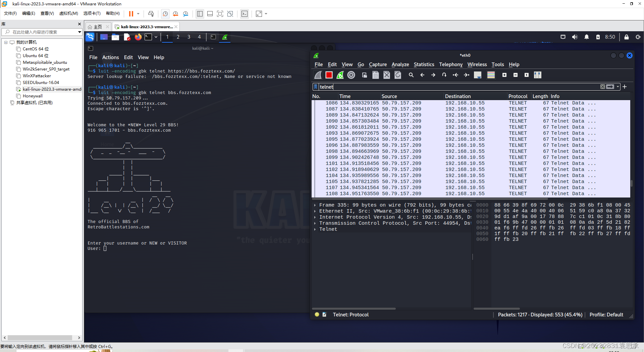Click the Find packet magnifier icon
Viewport: 644px width, 352px height.
click(x=411, y=75)
